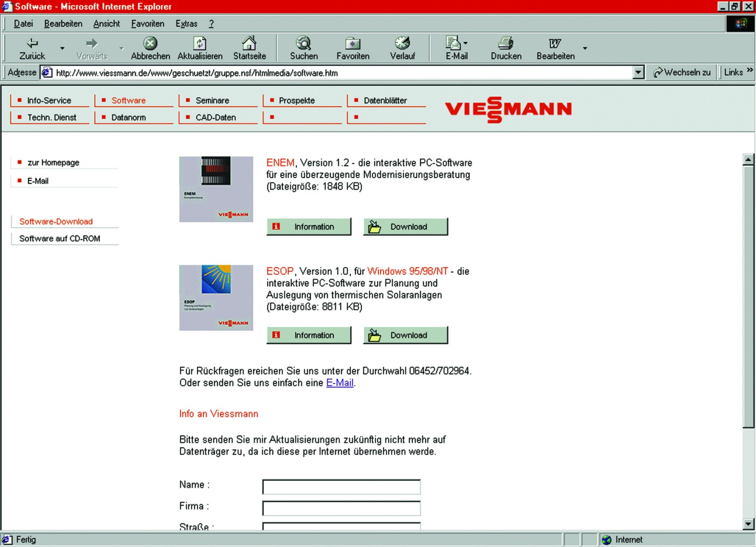Click the status bar page icon
The image size is (756, 547).
(x=7, y=539)
